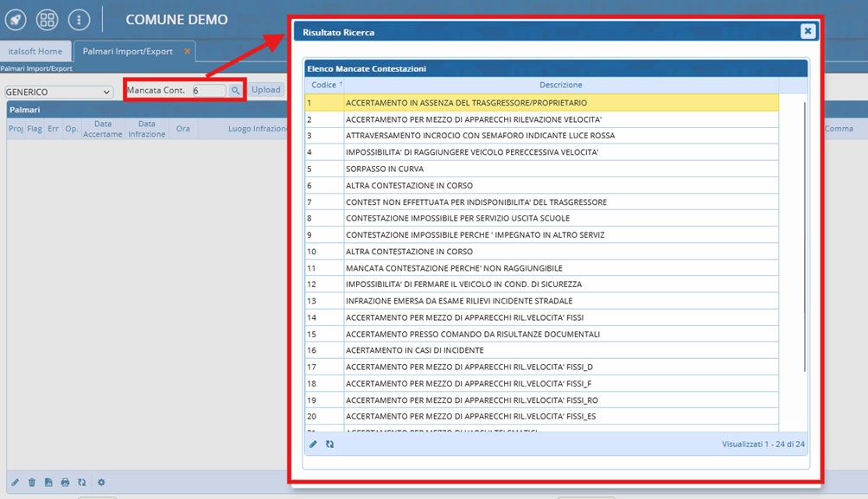Viewport: 868px width, 499px height.
Task: Click the Mancata Cont. input field
Action: tap(208, 90)
